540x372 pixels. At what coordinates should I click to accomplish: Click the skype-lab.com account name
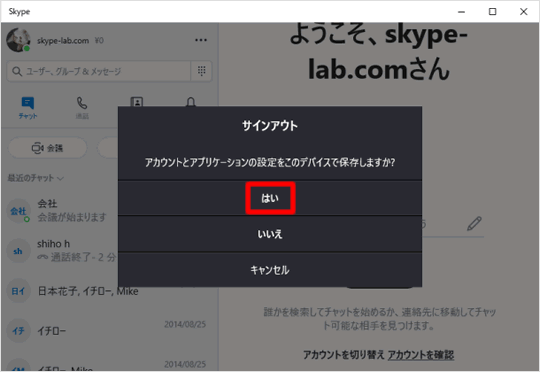pyautogui.click(x=63, y=41)
